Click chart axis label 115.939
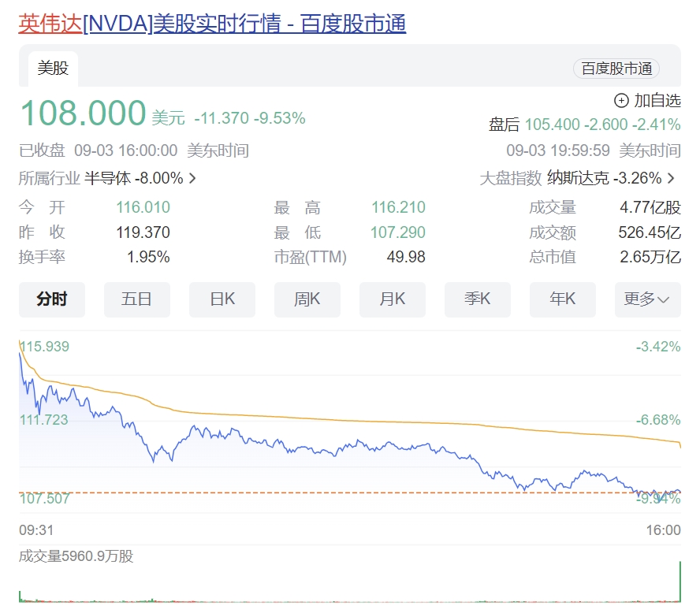The image size is (700, 613). pyautogui.click(x=45, y=347)
